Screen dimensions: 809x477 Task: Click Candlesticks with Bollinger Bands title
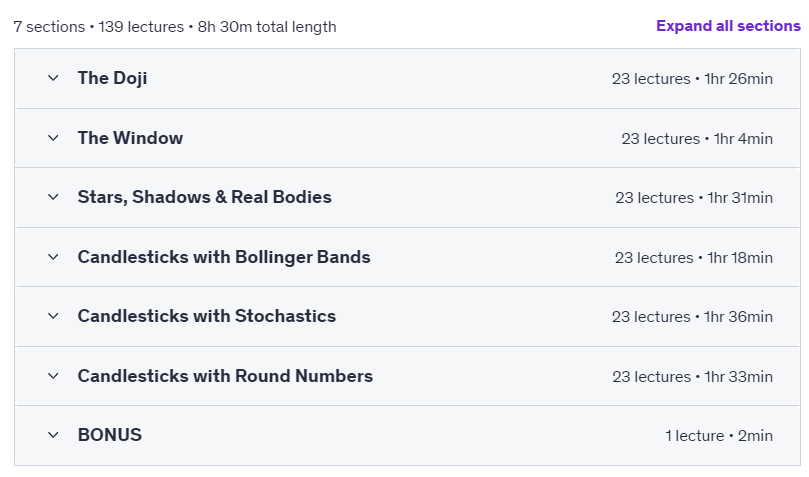coord(224,257)
